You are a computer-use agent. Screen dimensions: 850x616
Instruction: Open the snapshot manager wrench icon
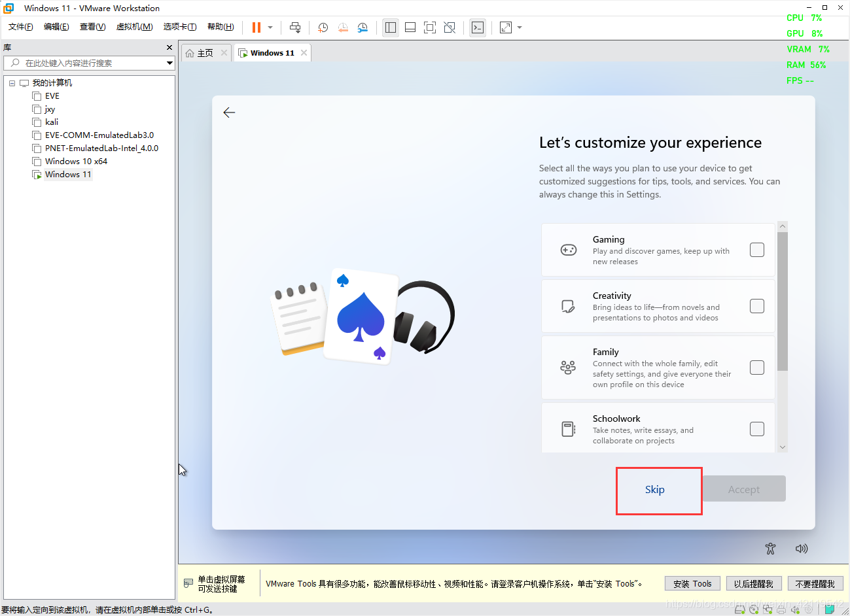tap(363, 27)
